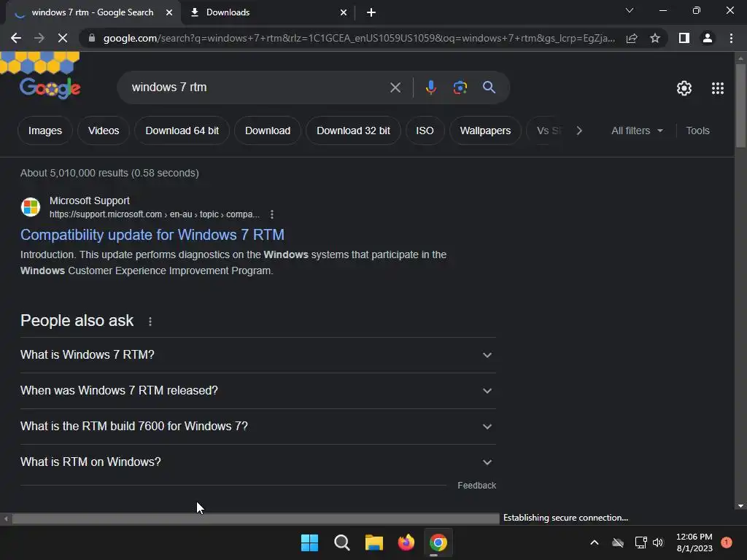Show hidden system tray icons
The image size is (747, 560).
(595, 542)
